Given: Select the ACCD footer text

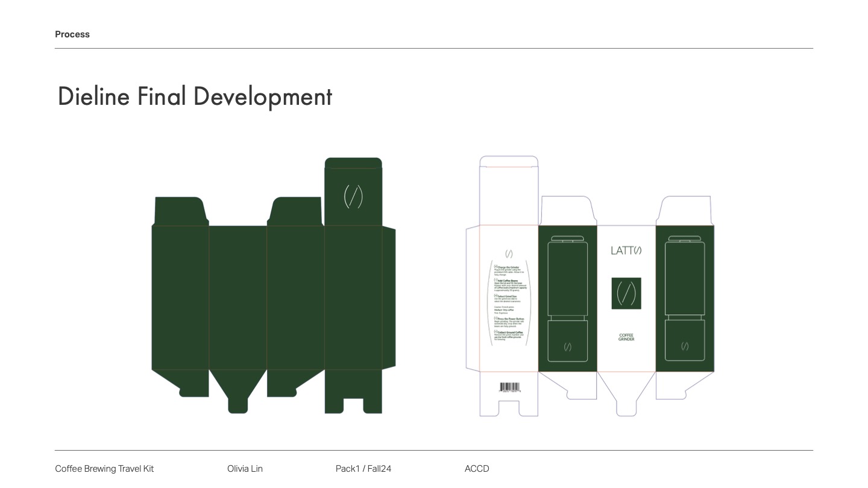Looking at the screenshot, I should (477, 469).
